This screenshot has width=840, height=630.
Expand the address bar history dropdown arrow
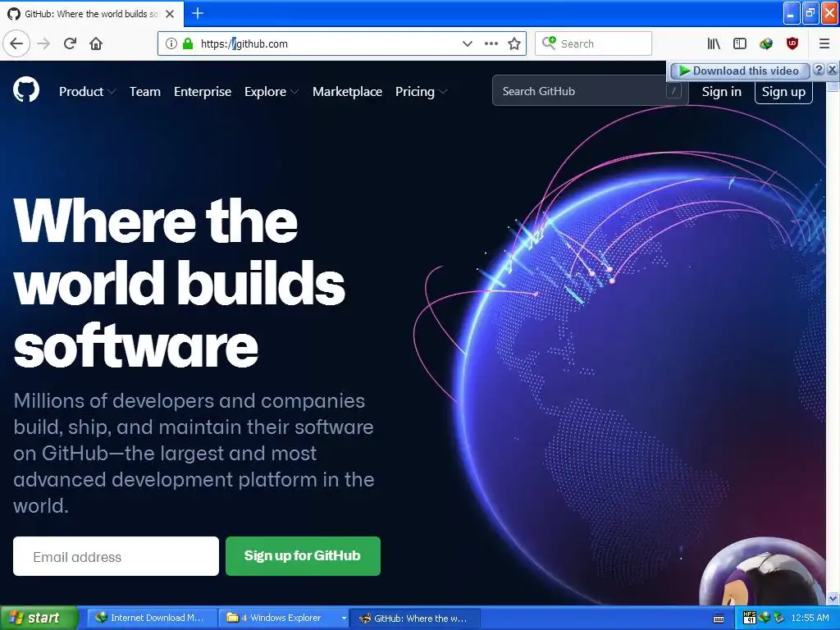tap(467, 43)
